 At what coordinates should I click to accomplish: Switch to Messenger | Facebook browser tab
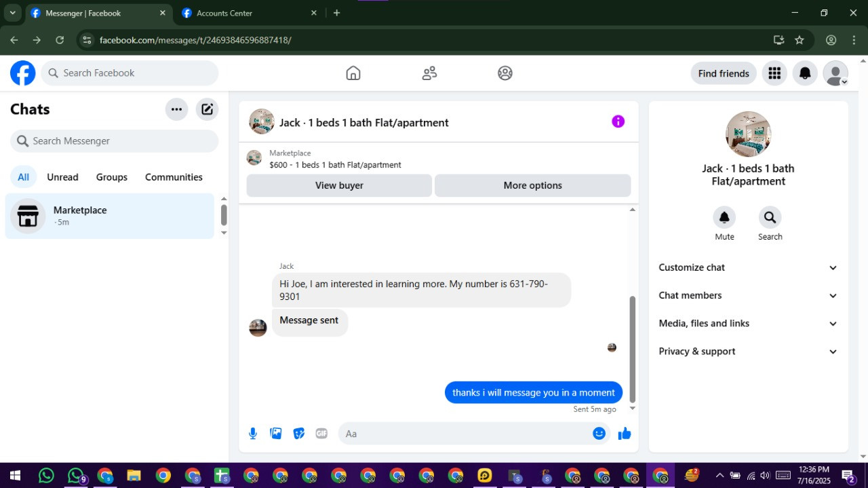98,13
